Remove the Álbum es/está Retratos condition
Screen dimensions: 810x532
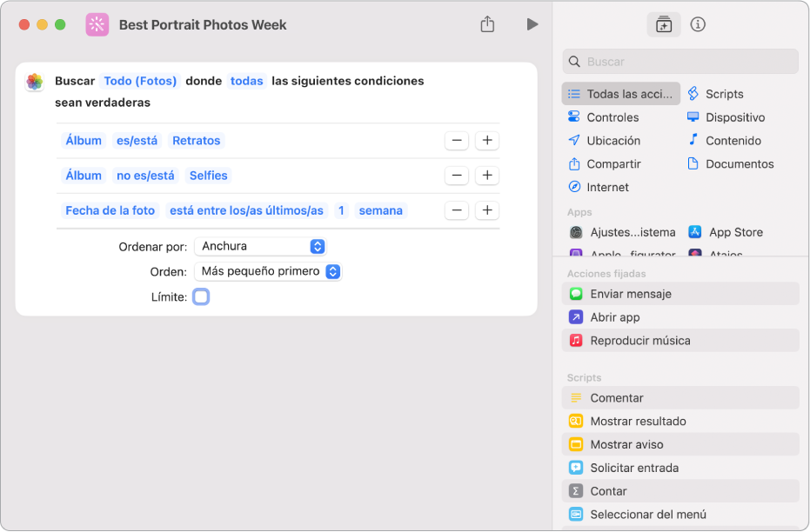(457, 140)
